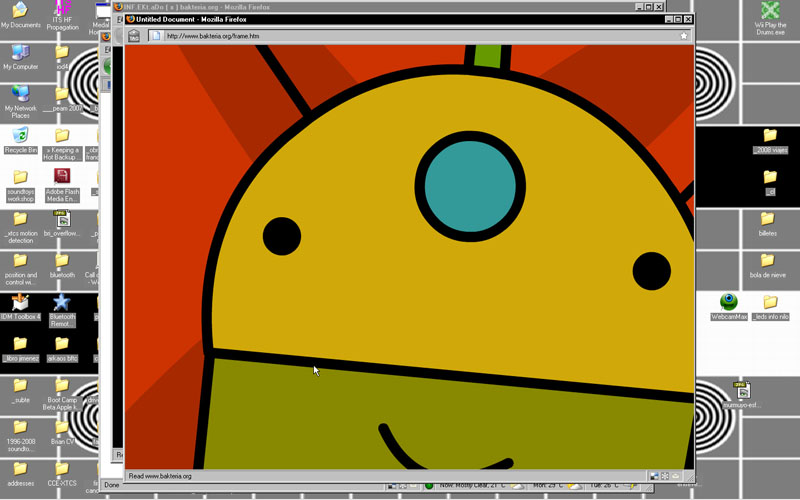The height and width of the screenshot is (500, 800).
Task: Open Wii Play the Drums.exe icon
Action: pyautogui.click(x=770, y=12)
